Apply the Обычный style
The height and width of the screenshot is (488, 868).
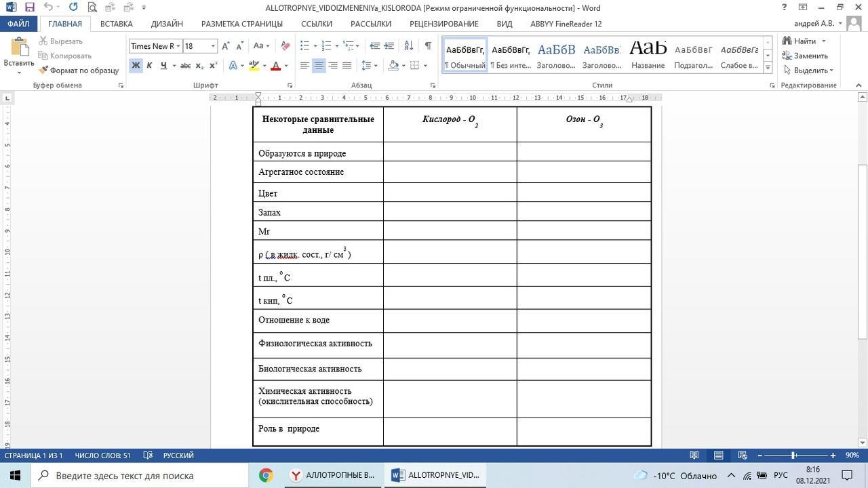pyautogui.click(x=465, y=54)
